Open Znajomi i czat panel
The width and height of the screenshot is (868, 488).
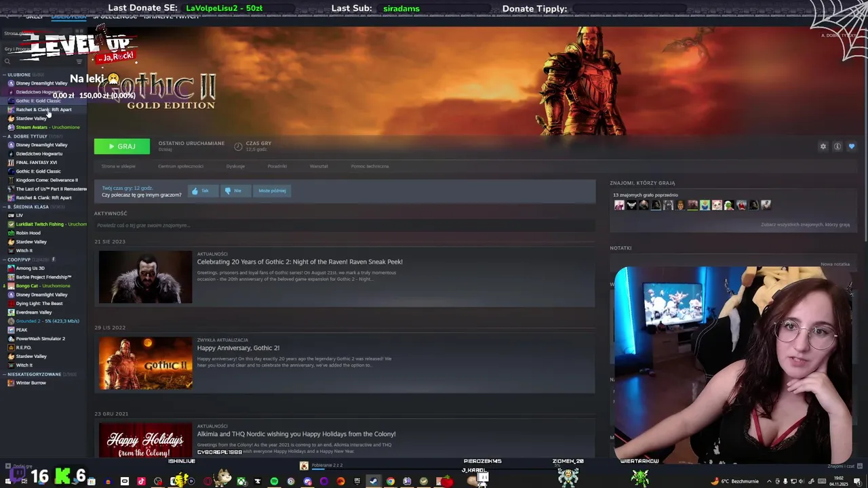(x=841, y=466)
